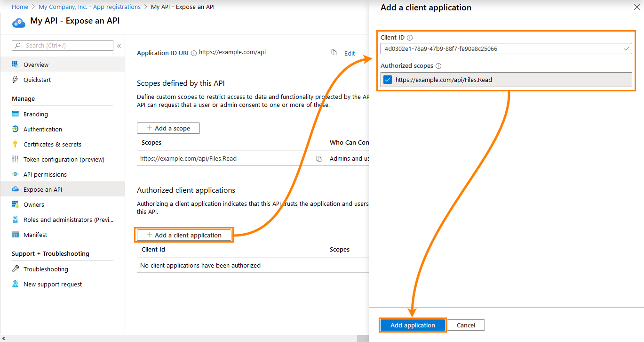The height and width of the screenshot is (342, 644).
Task: Open the Owners page
Action: point(33,204)
